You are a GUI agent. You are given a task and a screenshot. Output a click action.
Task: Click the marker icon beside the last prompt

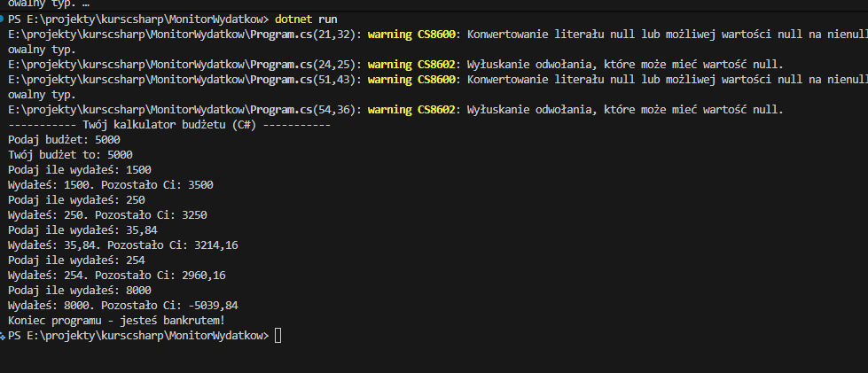[3, 336]
